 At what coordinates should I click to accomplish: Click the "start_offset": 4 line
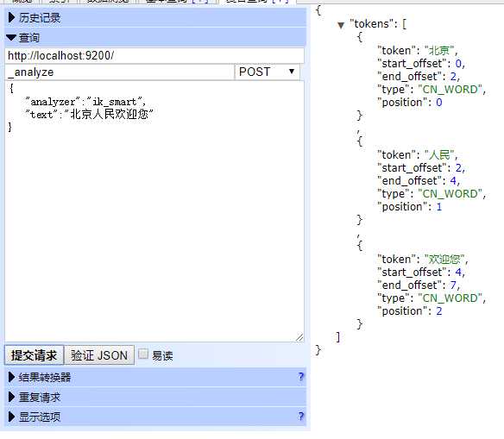[421, 273]
